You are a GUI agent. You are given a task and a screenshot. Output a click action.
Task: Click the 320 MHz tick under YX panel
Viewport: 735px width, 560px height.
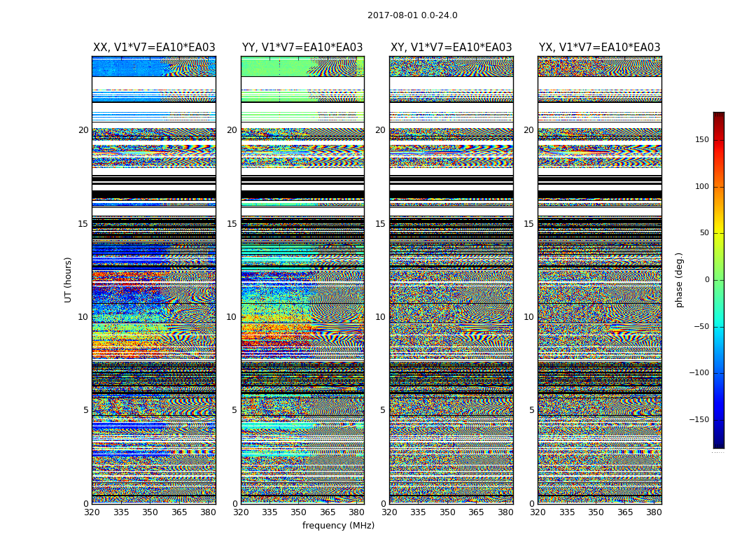pos(538,512)
